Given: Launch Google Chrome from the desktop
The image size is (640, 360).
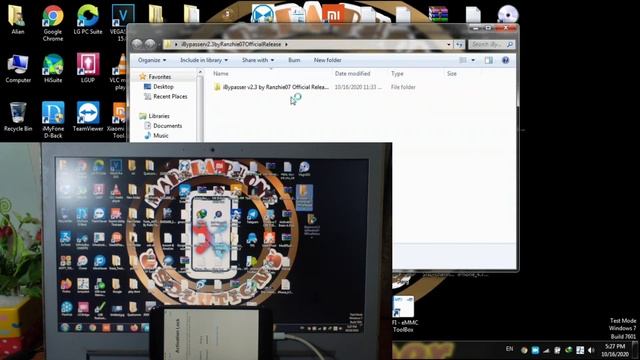Looking at the screenshot, I should pos(53,23).
